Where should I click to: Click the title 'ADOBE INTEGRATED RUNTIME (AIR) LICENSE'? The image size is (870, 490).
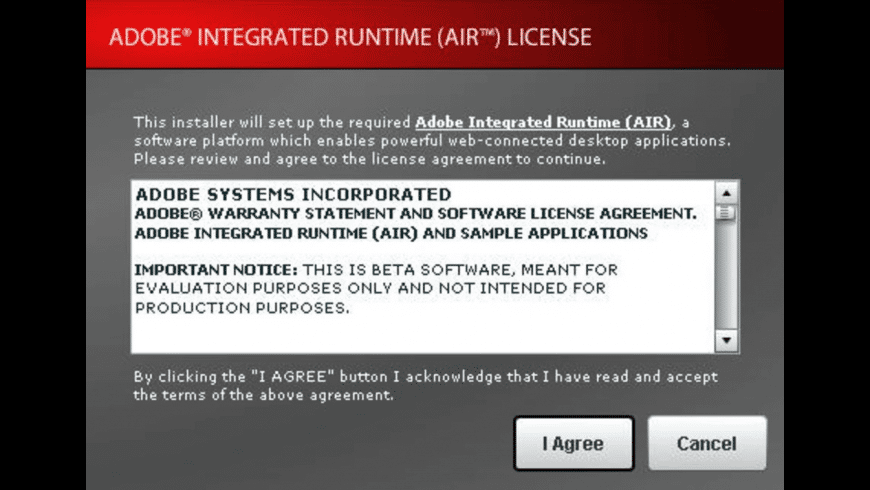(x=351, y=37)
